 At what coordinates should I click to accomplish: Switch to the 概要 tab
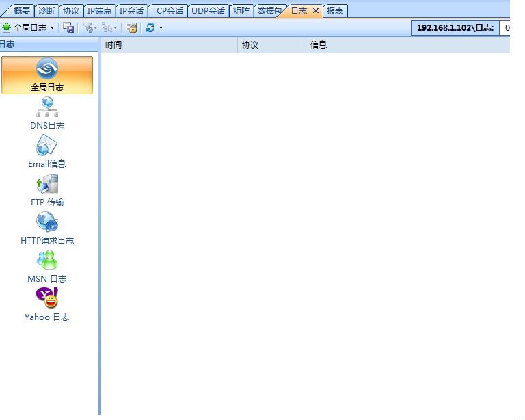[x=21, y=11]
